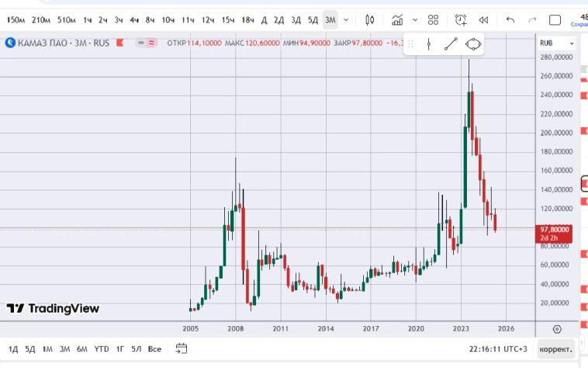588x368 pixels.
Task: Redo the last chart action
Action: pos(532,19)
